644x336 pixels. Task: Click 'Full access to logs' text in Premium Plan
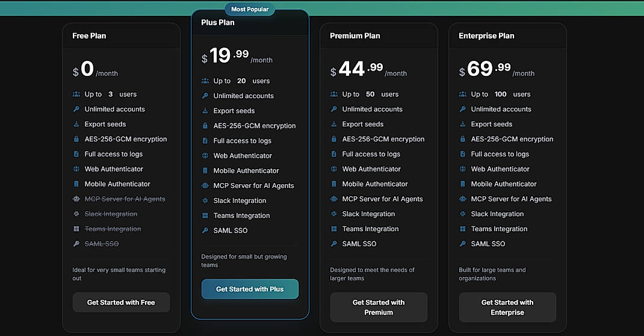tap(371, 154)
